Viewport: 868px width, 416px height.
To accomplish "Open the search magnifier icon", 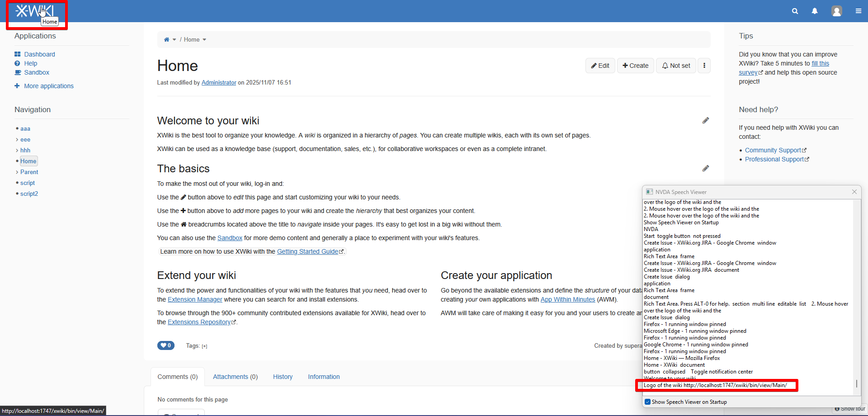I will click(795, 11).
